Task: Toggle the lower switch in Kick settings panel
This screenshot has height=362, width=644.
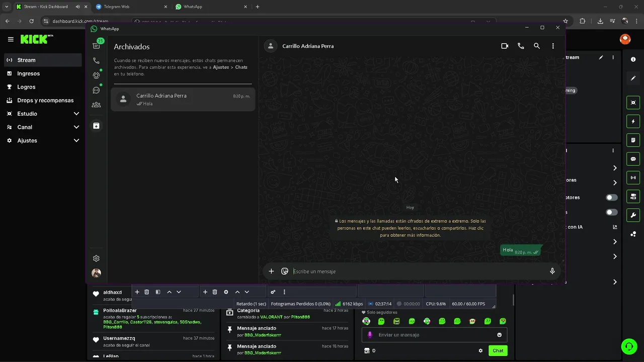Action: click(612, 212)
